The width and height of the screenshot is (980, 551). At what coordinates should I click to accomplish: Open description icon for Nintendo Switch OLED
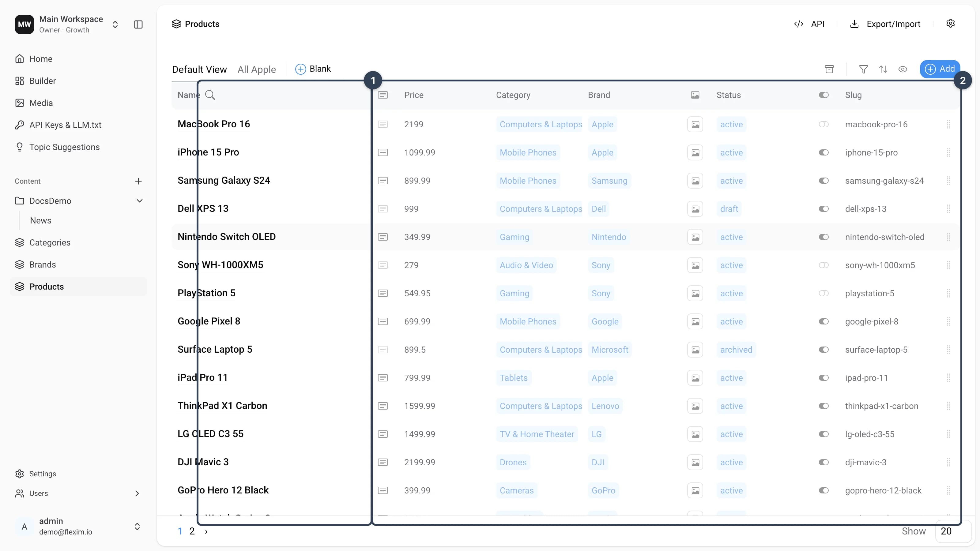pos(383,237)
